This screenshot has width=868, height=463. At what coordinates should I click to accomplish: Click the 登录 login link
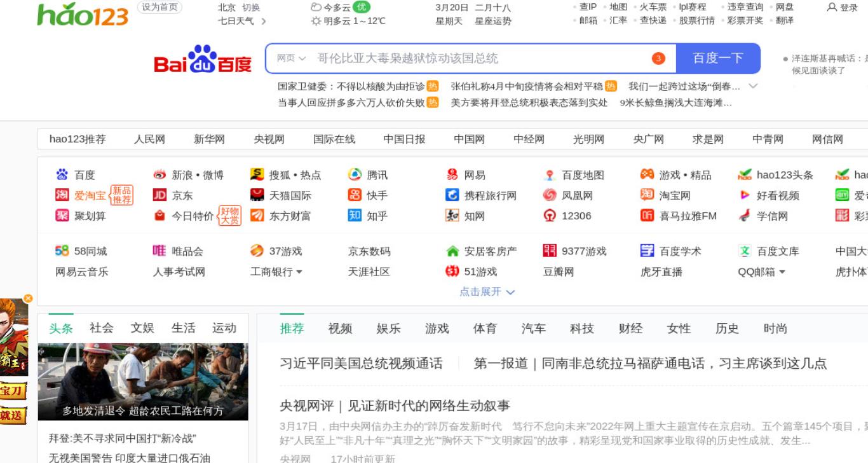pyautogui.click(x=843, y=8)
